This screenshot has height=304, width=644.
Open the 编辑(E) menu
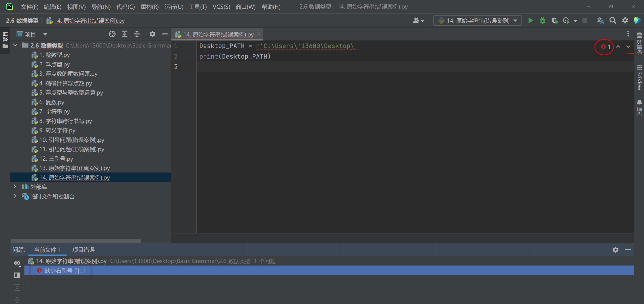point(52,7)
